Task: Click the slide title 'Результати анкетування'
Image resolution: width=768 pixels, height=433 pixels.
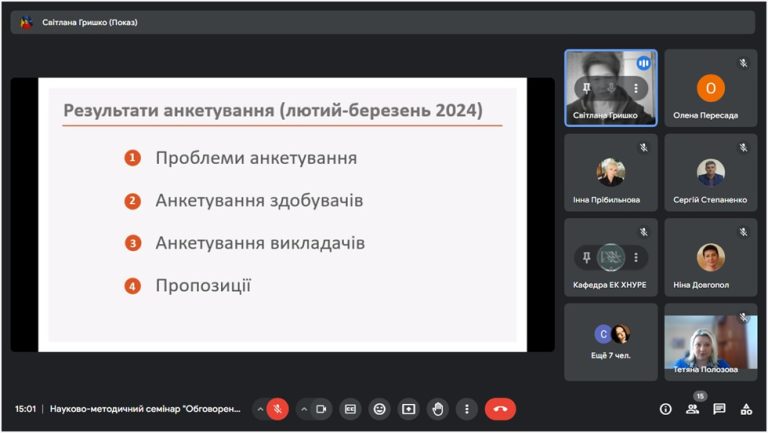Action: [x=273, y=110]
